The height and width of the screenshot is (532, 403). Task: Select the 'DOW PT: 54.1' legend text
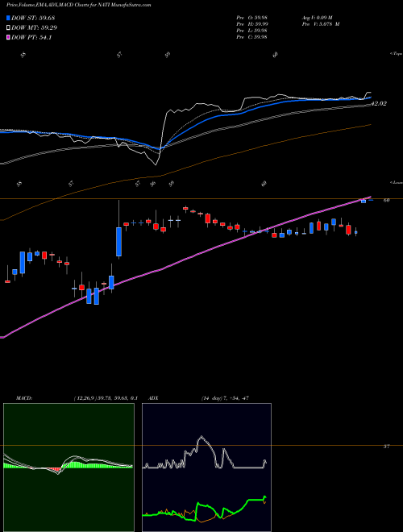(x=31, y=38)
